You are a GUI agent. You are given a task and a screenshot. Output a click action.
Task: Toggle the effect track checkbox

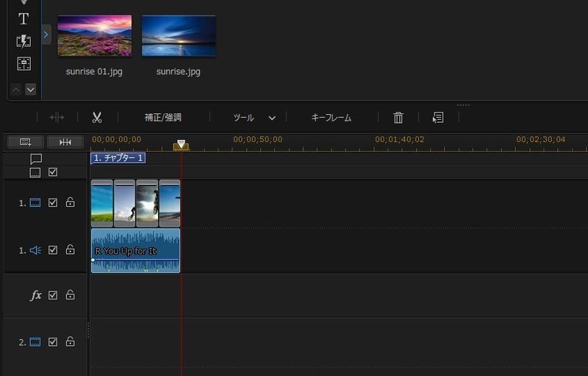(53, 295)
